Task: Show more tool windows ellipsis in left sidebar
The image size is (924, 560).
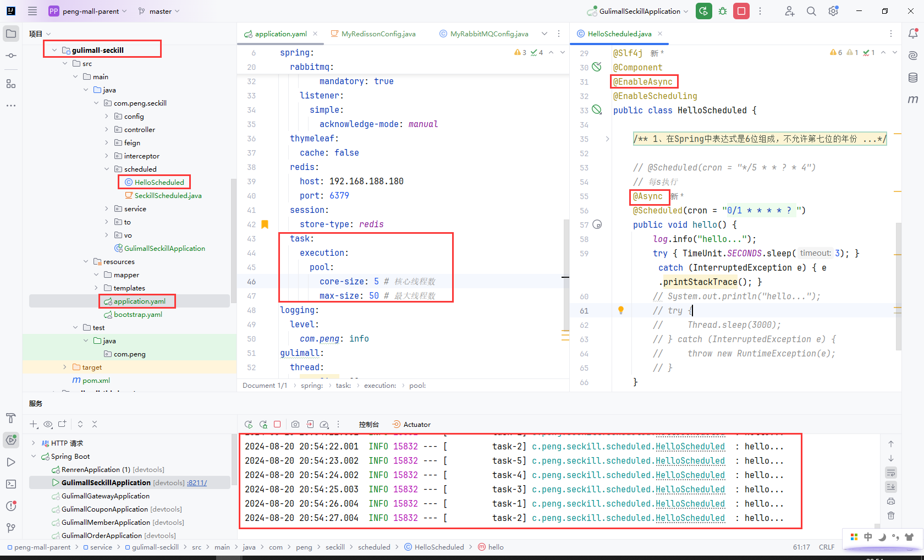Action: [11, 105]
